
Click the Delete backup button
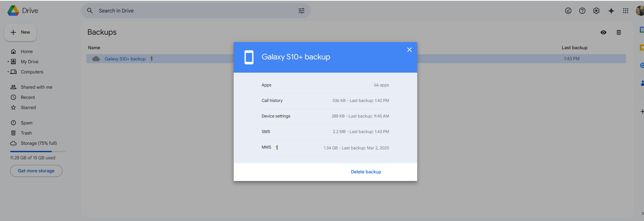click(x=366, y=172)
